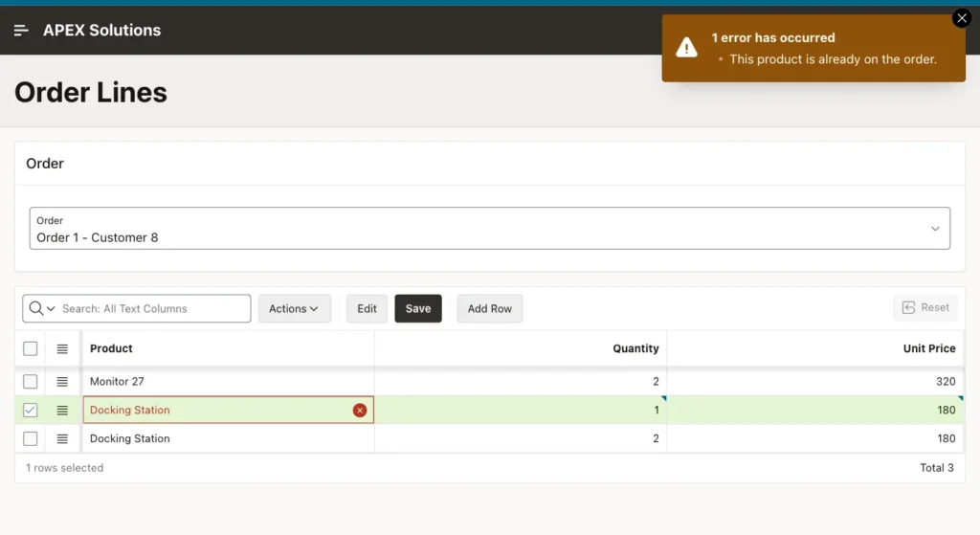This screenshot has height=535, width=980.
Task: Click unit price 320 cell
Action: point(815,381)
